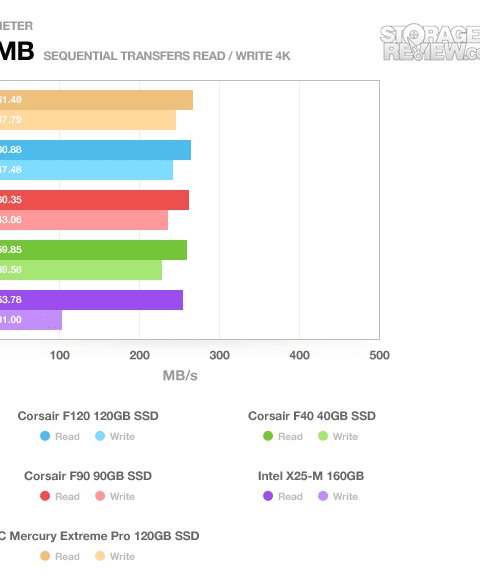This screenshot has height=580, width=480.
Task: Click the 500 axis tick label
Action: pyautogui.click(x=379, y=355)
